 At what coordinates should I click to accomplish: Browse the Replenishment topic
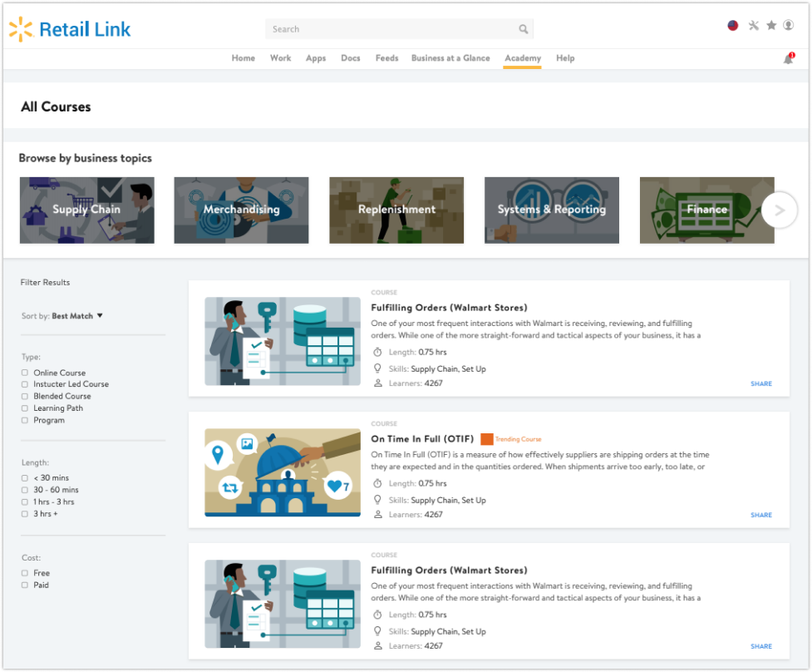(396, 210)
